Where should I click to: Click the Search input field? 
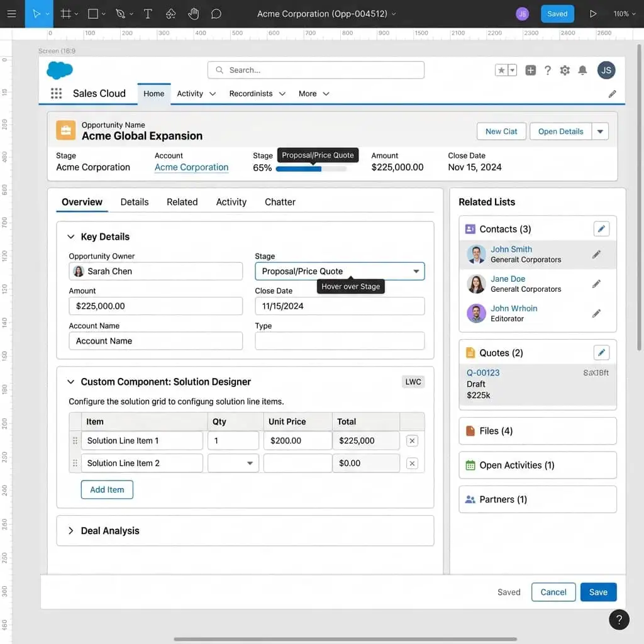[x=316, y=70]
